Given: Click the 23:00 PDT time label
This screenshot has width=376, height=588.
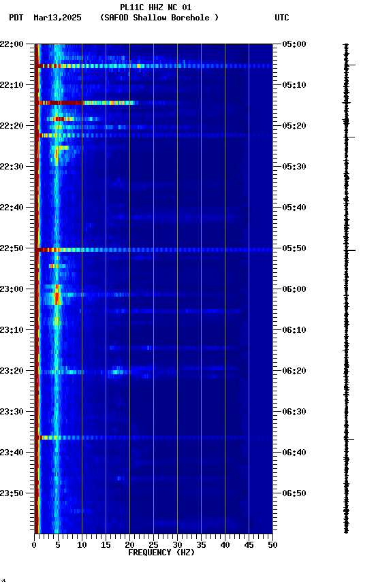Looking at the screenshot, I should (x=12, y=289).
